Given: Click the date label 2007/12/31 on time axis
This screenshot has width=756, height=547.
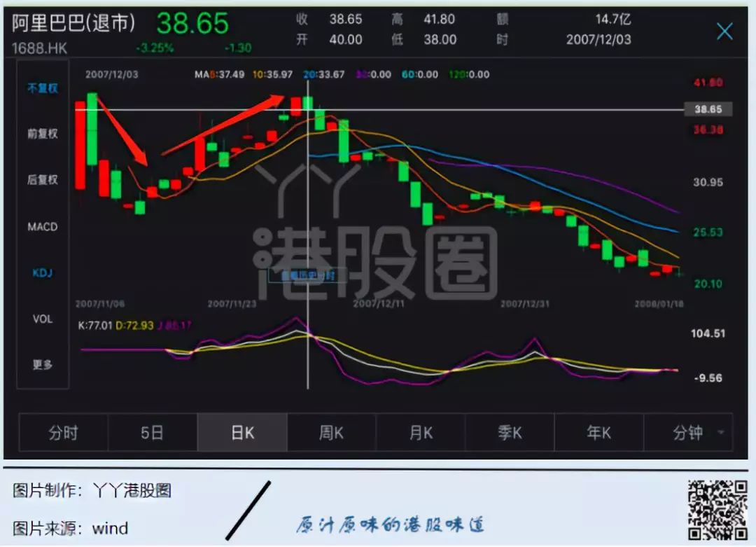Looking at the screenshot, I should [x=524, y=304].
